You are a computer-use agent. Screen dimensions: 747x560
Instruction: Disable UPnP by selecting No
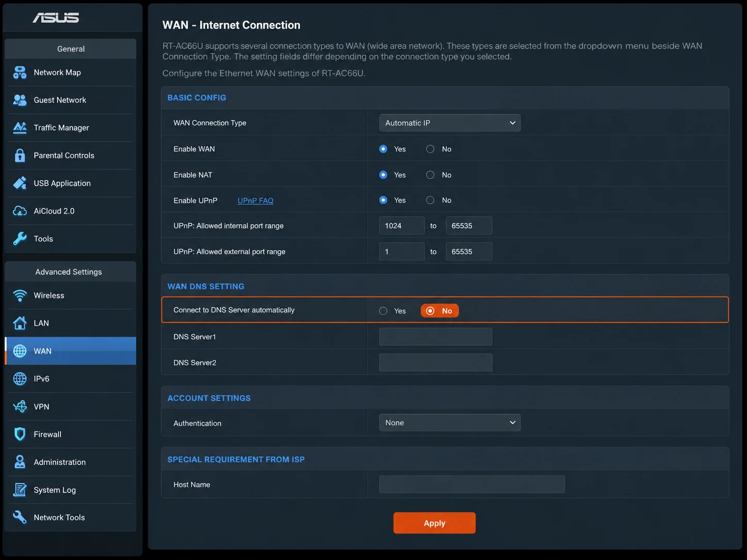coord(430,200)
